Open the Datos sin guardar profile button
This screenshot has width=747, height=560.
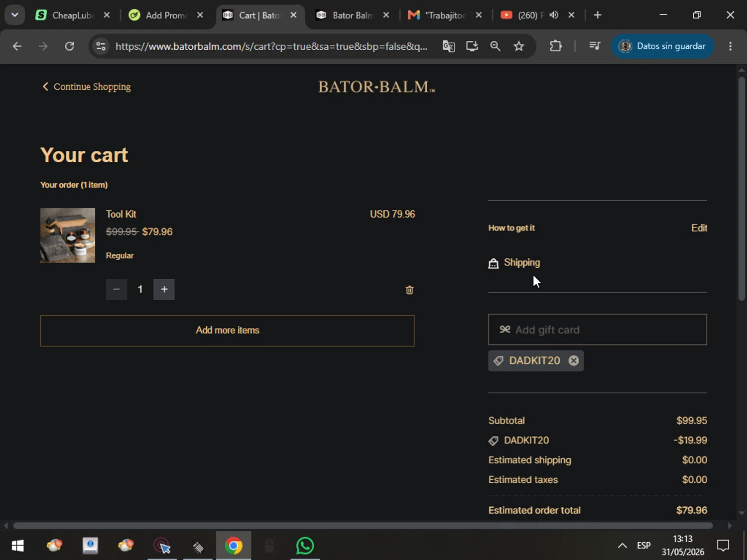coord(662,46)
